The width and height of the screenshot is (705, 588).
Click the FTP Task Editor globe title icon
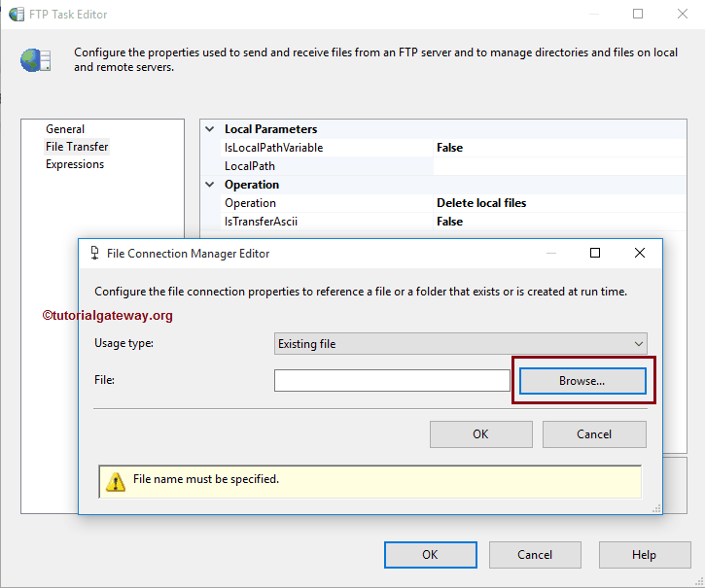(x=17, y=14)
